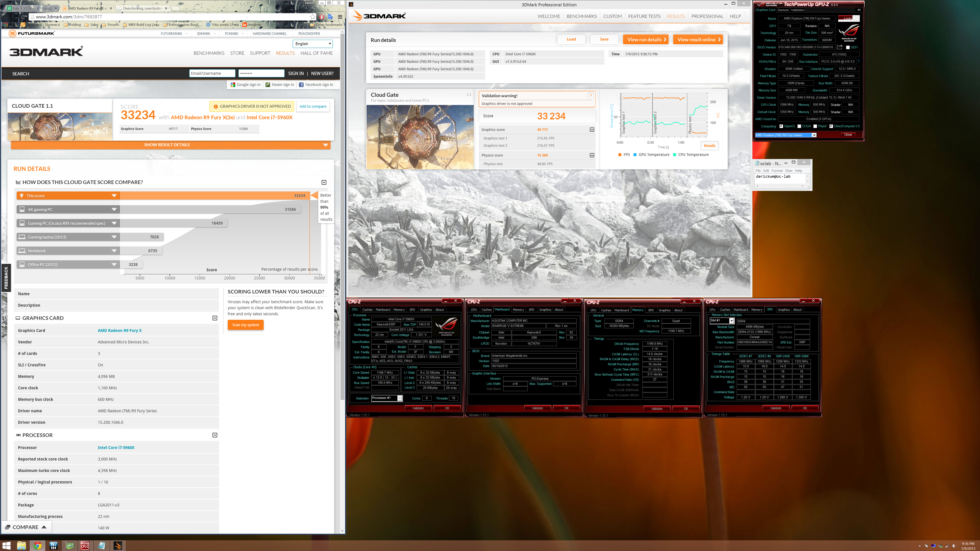
Task: Click the red AdBlock hand extension icon
Action: (322, 17)
